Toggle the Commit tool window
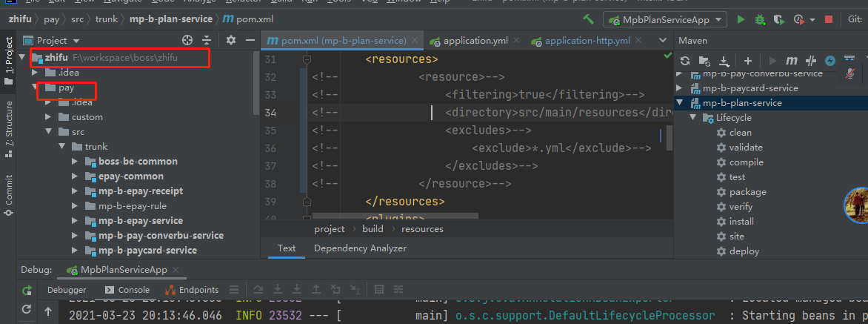Screen dimensions: 868x324 click(x=8, y=196)
